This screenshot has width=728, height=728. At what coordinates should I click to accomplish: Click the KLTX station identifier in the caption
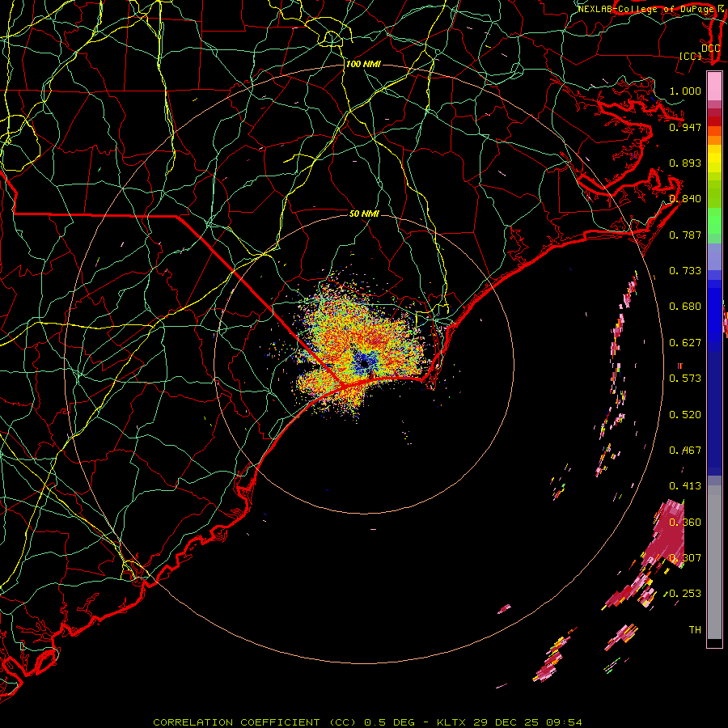[452, 722]
